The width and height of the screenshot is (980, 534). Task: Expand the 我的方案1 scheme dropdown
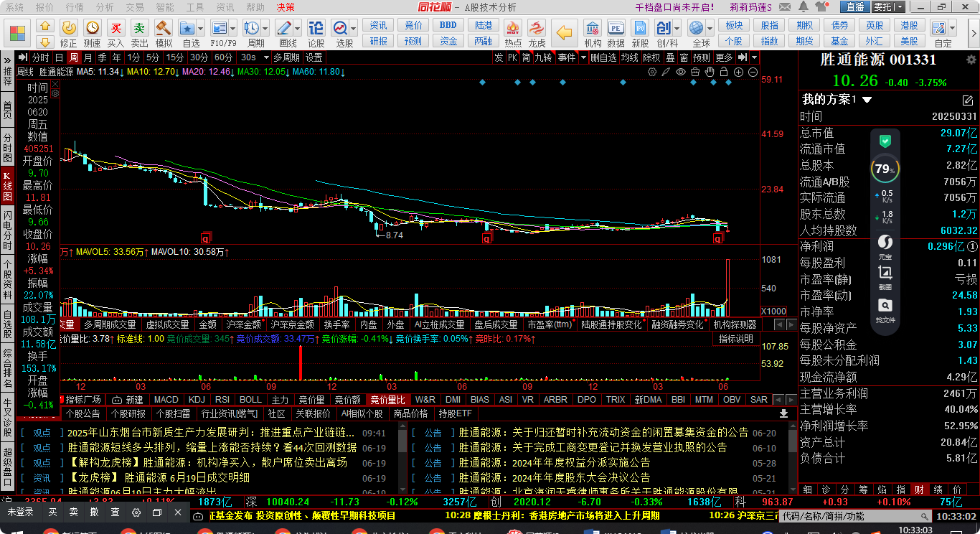click(x=867, y=100)
